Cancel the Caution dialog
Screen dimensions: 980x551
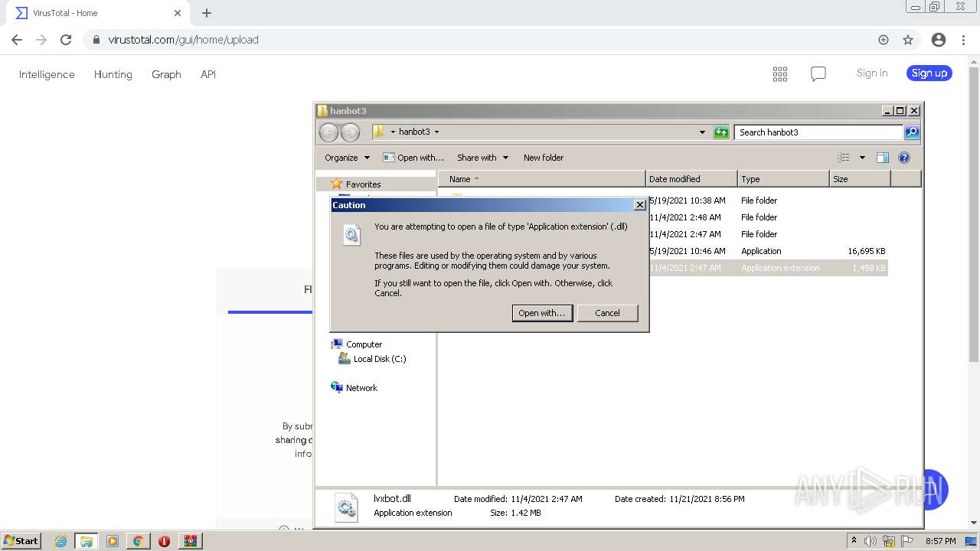coord(607,313)
